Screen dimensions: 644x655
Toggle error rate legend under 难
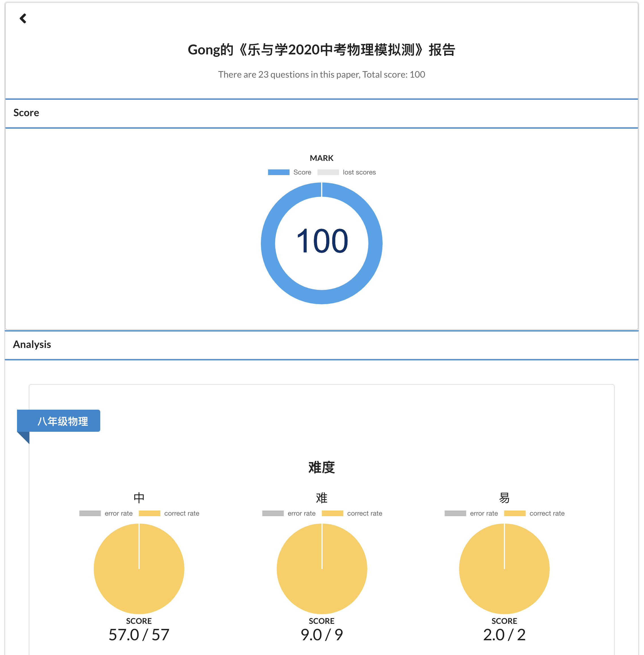[301, 513]
